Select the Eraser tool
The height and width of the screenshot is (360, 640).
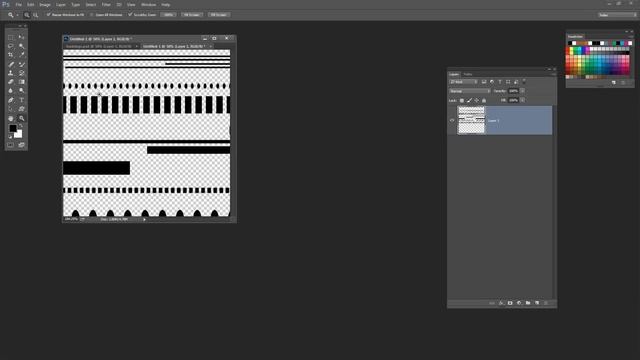pos(11,82)
